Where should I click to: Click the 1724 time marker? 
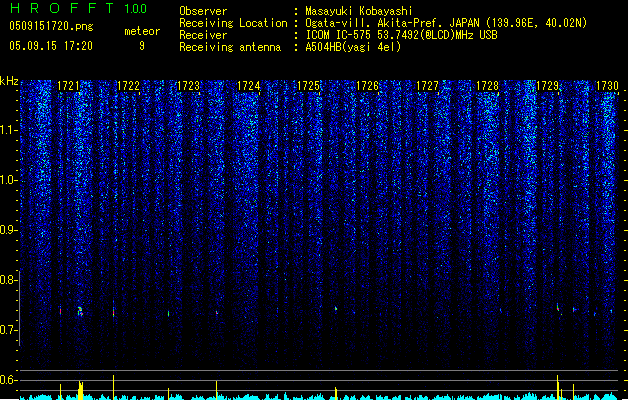click(248, 86)
